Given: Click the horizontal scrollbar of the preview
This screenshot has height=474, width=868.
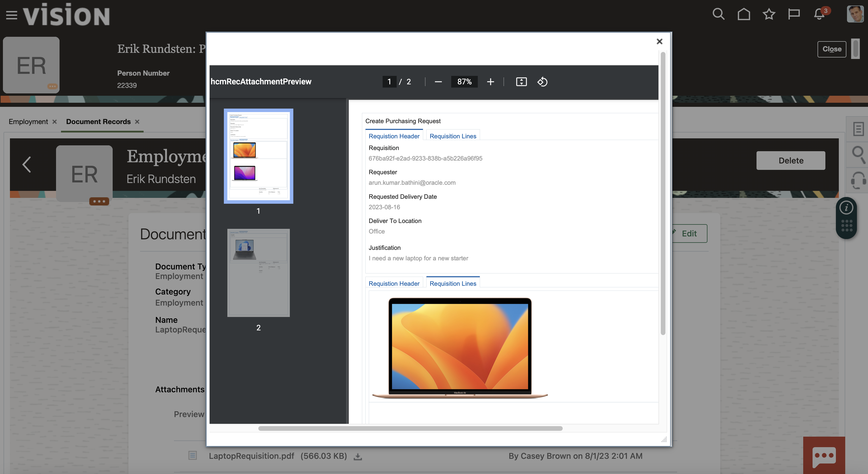Looking at the screenshot, I should [410, 428].
